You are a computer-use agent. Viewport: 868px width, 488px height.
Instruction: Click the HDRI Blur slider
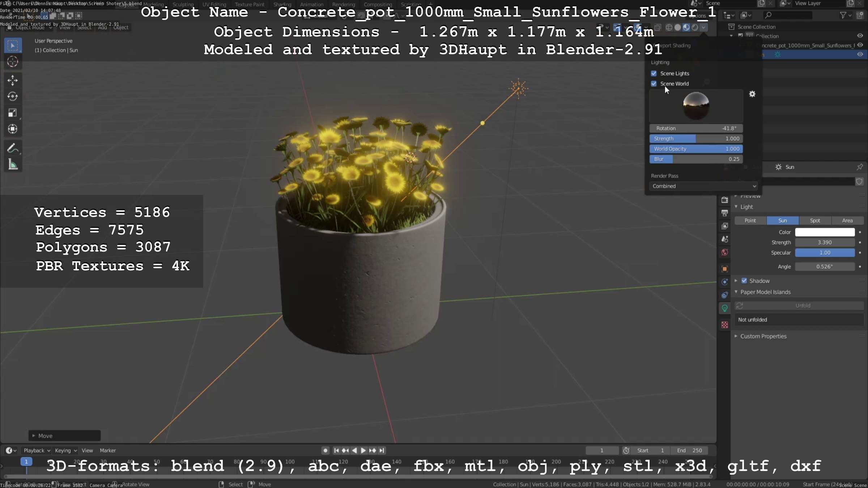(x=696, y=159)
